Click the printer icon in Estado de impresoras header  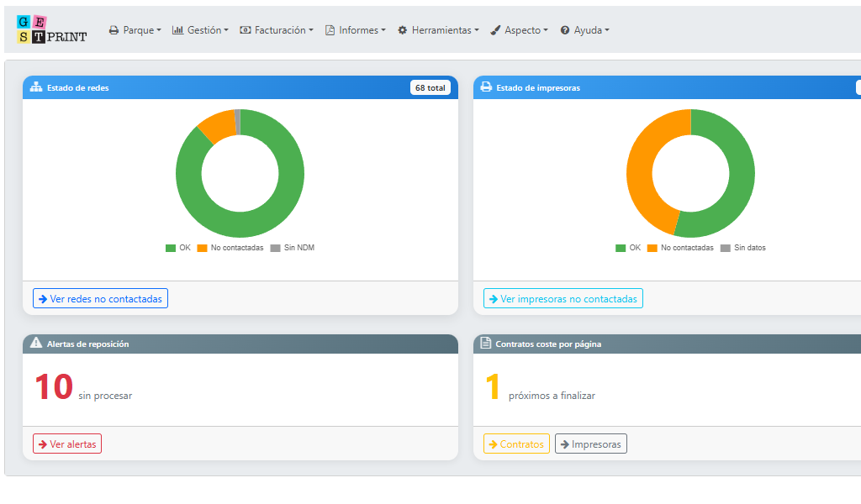point(486,87)
